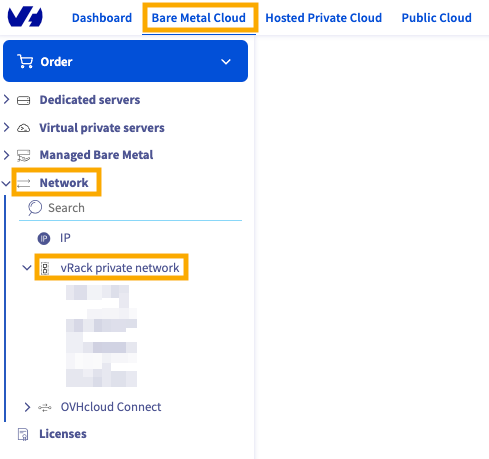Click the Network arrows icon

coord(23,183)
